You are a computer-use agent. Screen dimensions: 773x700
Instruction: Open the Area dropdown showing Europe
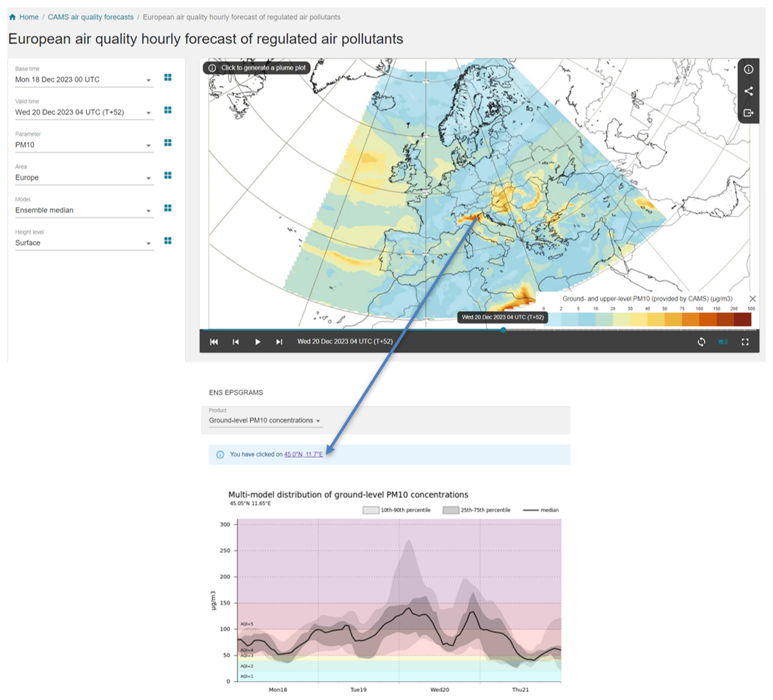148,178
